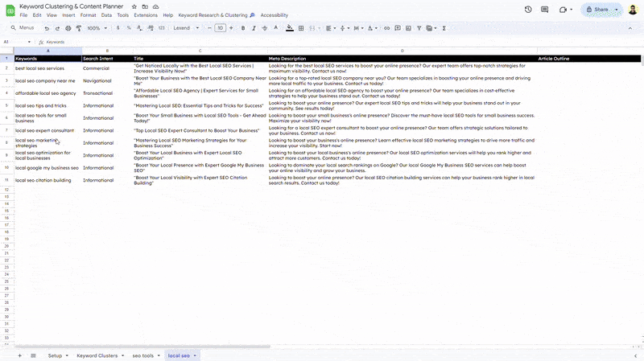The width and height of the screenshot is (644, 361).
Task: Open the comments panel icon
Action: pyautogui.click(x=545, y=10)
